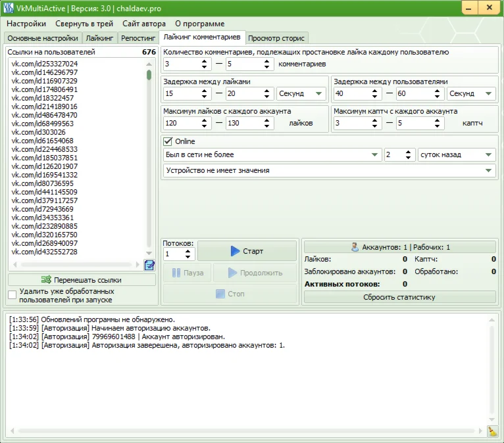Switch to the Просмотр сторис tab
Screen dimensions: 504x443
[277, 38]
